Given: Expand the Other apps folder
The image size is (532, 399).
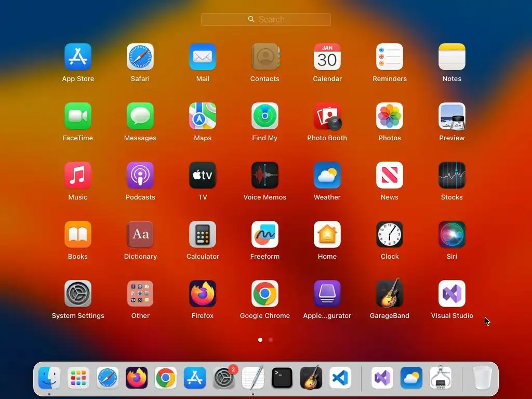Looking at the screenshot, I should tap(140, 294).
